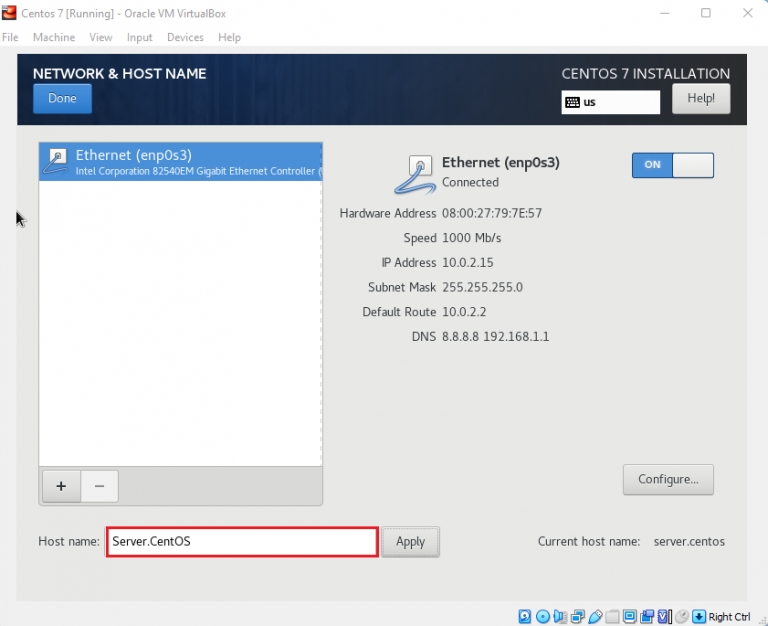Click the network adapters status icon

click(x=578, y=616)
